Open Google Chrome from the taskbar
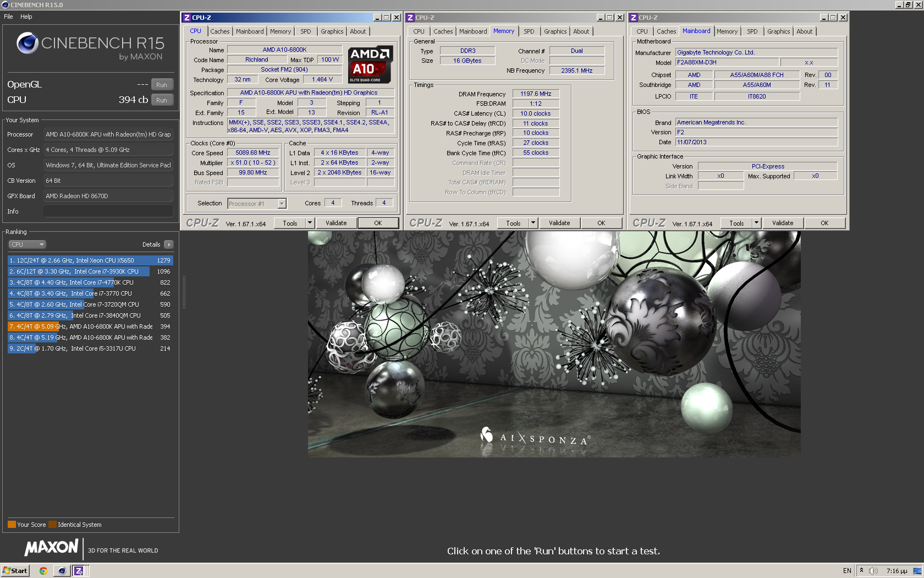The width and height of the screenshot is (924, 578). tap(43, 571)
